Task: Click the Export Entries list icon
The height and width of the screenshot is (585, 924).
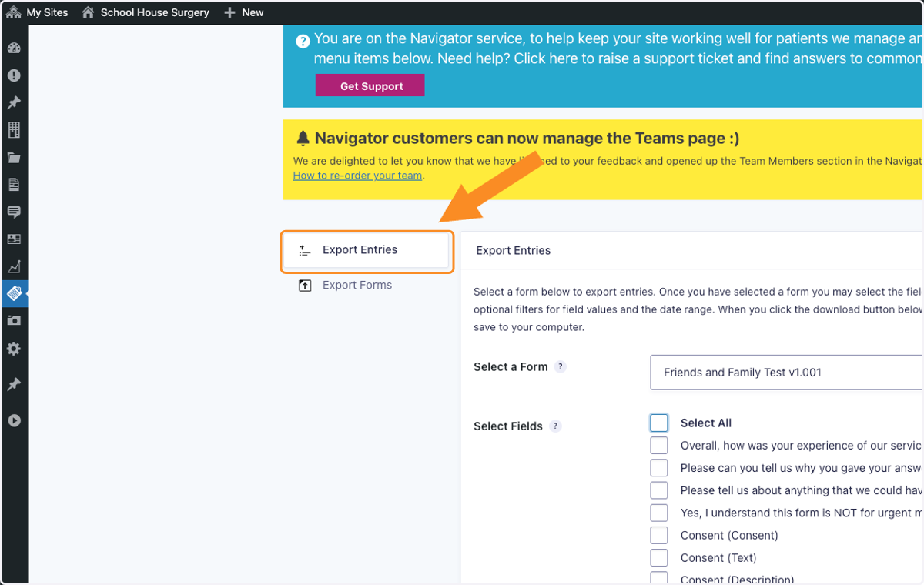Action: pyautogui.click(x=305, y=250)
